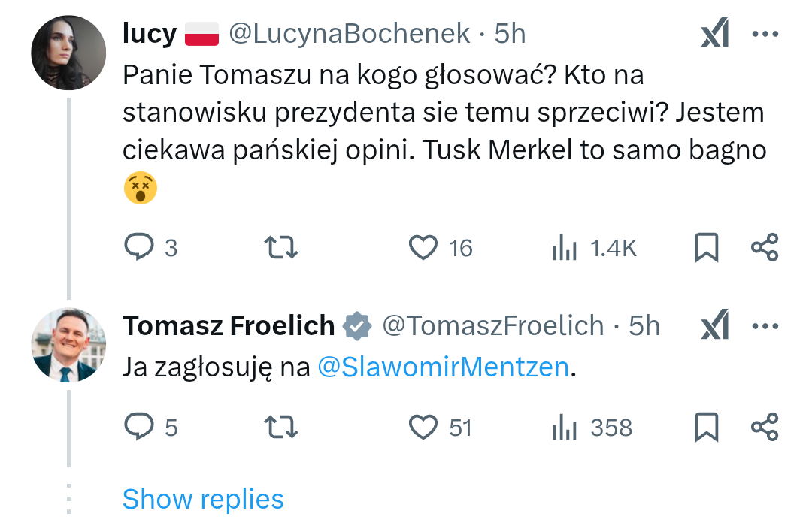The height and width of the screenshot is (532, 812).
Task: Bookmark lucy's tweet
Action: point(706,248)
